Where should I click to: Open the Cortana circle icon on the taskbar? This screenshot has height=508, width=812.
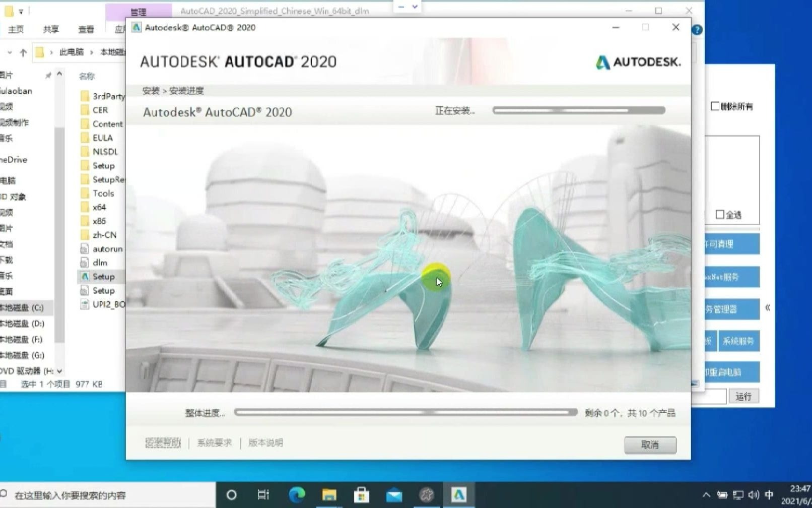(x=232, y=495)
